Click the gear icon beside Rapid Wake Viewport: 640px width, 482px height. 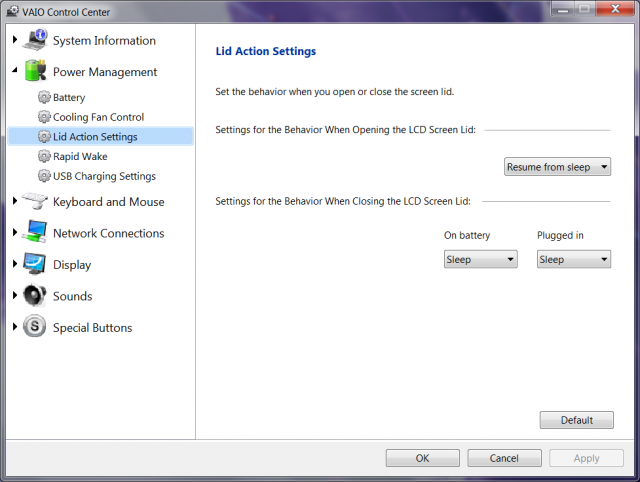44,156
